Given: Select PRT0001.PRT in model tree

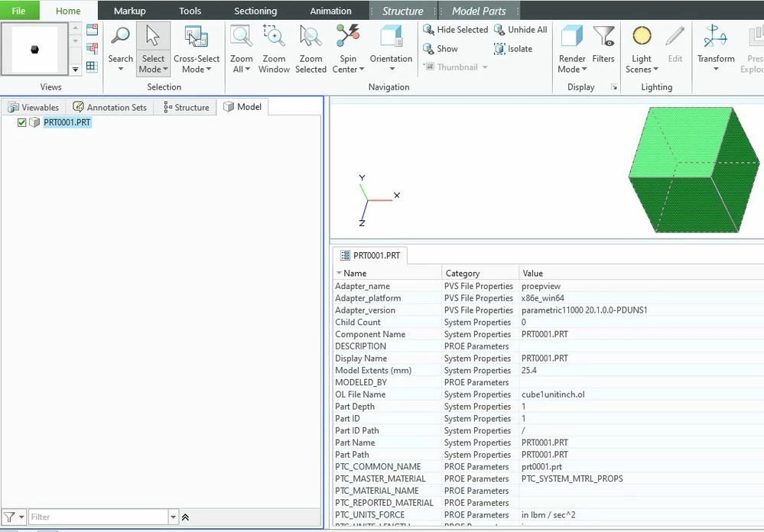Looking at the screenshot, I should (67, 122).
